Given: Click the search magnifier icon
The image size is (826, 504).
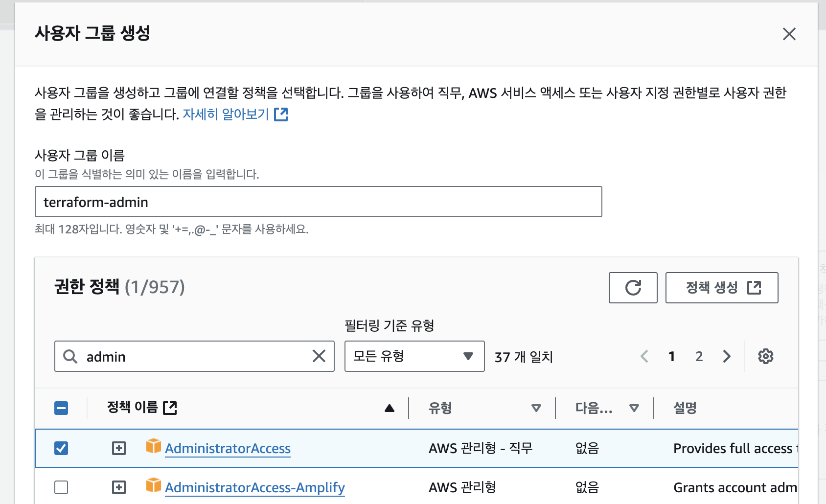Looking at the screenshot, I should click(70, 356).
